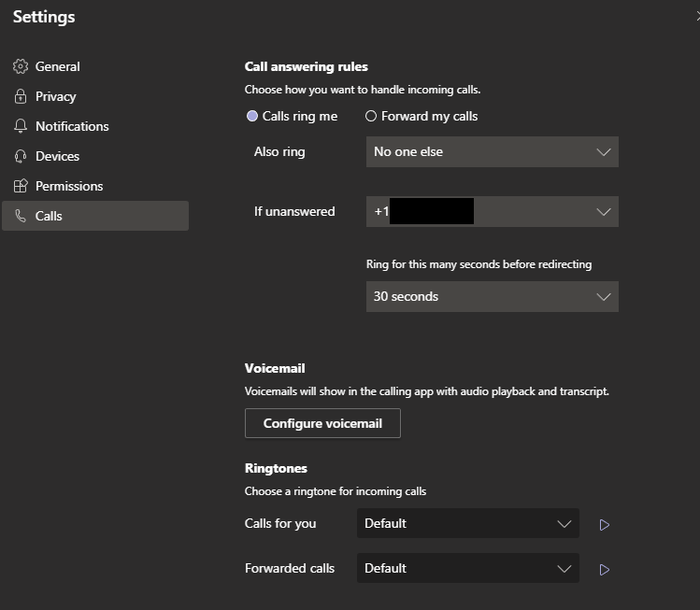Expand the Also ring dropdown
700x610 pixels.
point(492,151)
